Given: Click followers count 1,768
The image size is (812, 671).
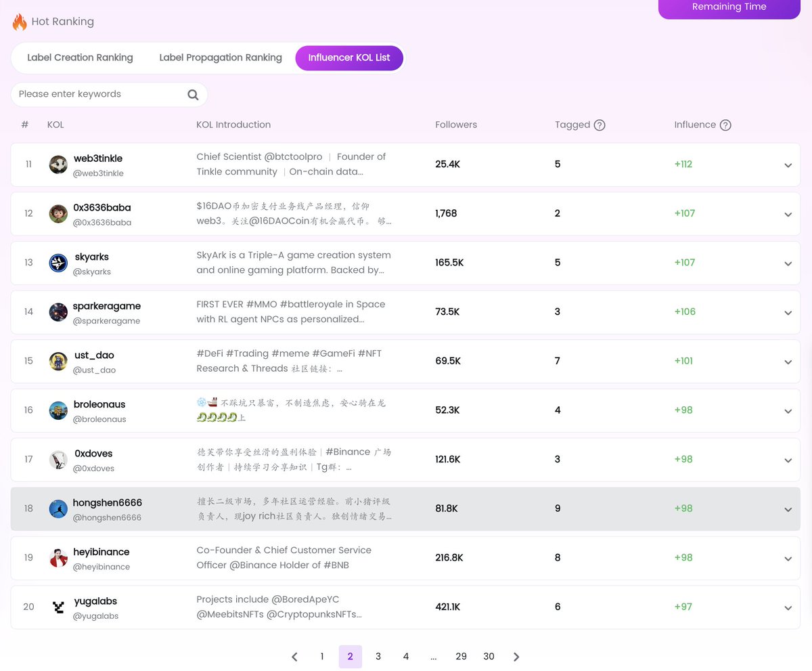Looking at the screenshot, I should coord(447,214).
